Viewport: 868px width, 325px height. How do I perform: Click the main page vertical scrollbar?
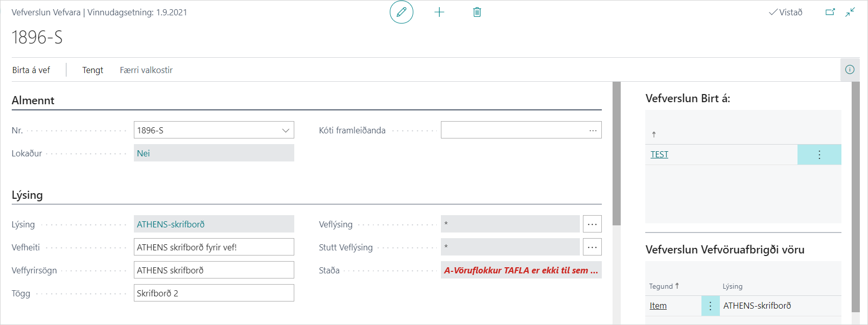[617, 153]
